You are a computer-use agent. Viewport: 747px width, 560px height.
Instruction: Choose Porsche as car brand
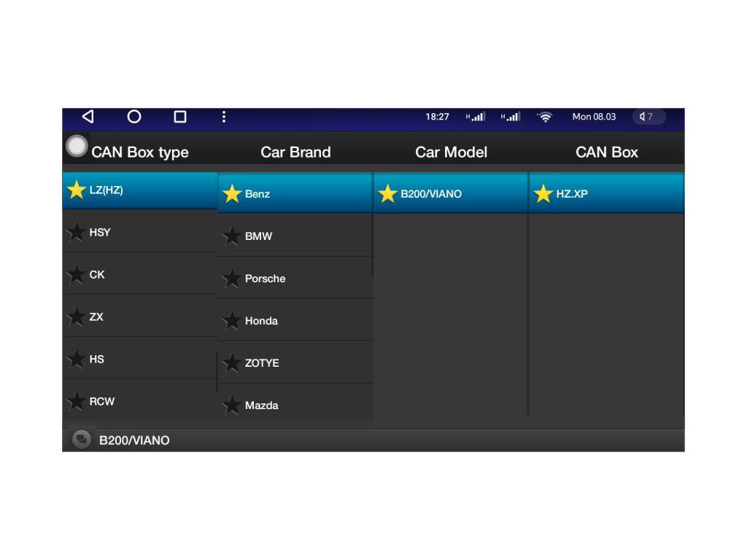pos(295,278)
